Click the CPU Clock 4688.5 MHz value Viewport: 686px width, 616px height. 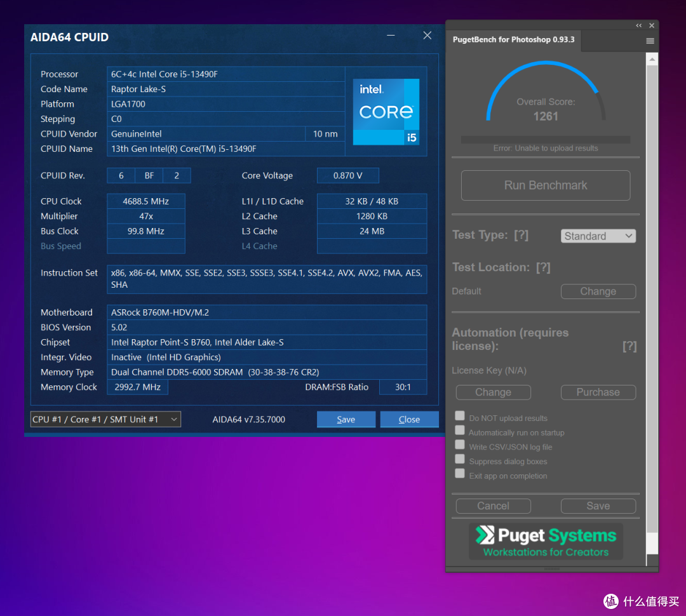coord(146,201)
